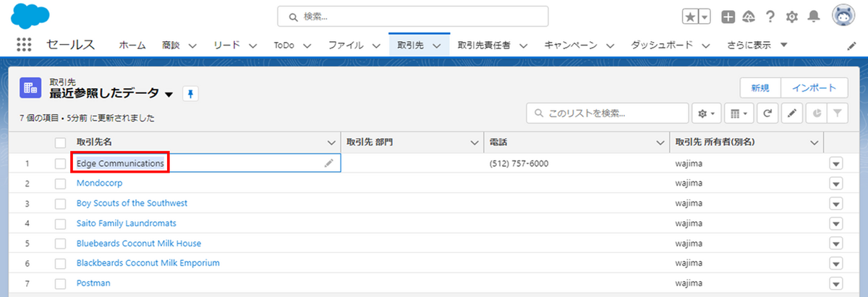This screenshot has height=297, width=868.
Task: Open the キャンペーン tab
Action: (x=571, y=45)
